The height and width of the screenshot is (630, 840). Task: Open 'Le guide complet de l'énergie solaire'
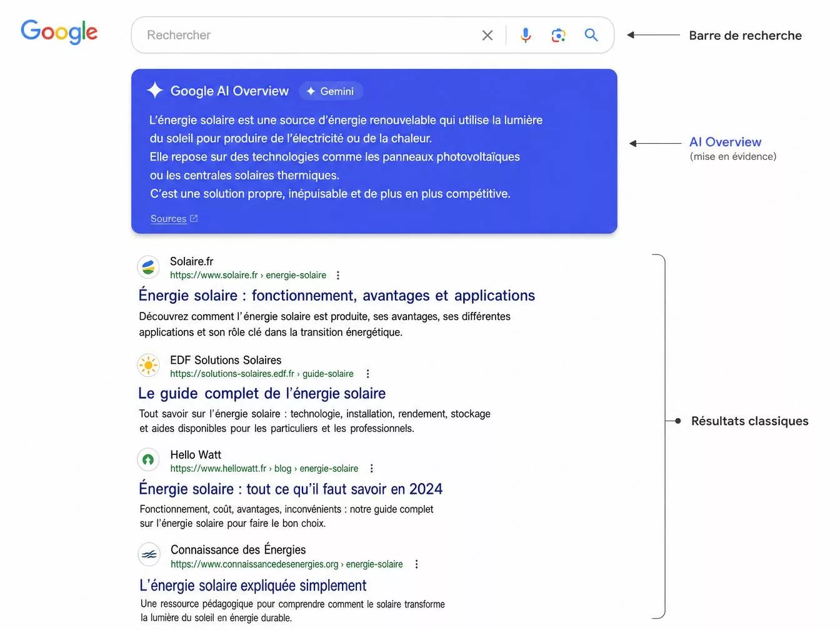[262, 393]
